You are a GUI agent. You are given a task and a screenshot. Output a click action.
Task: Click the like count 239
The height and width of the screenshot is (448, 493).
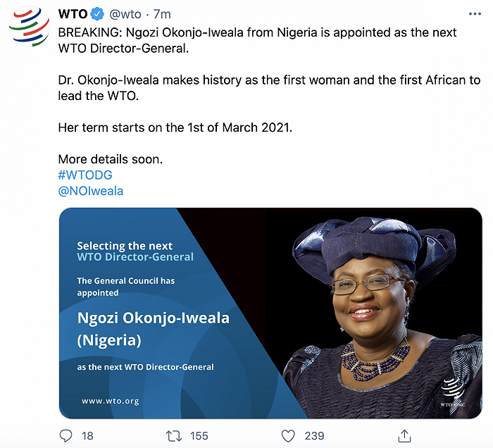[x=314, y=436]
